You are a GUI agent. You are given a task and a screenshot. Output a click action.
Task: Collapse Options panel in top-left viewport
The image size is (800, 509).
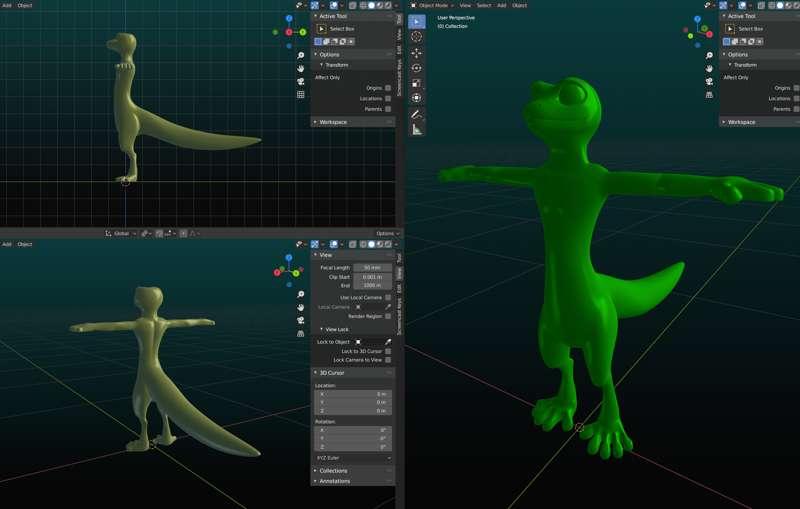click(x=352, y=54)
